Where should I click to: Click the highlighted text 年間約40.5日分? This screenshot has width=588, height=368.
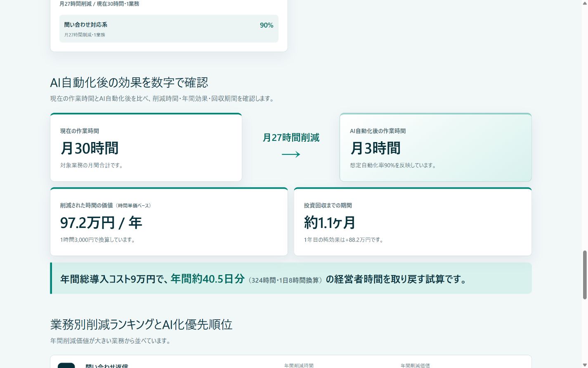(208, 279)
